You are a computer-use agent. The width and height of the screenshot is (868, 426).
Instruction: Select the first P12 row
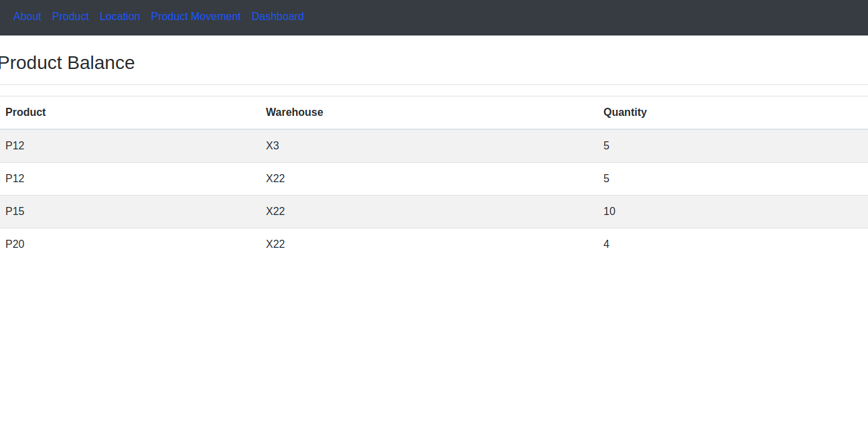(15, 145)
